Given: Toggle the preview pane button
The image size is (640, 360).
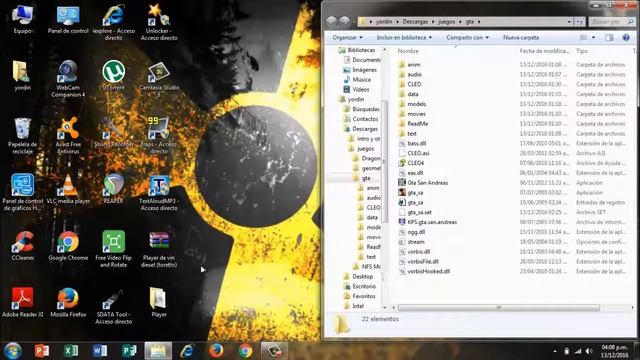Looking at the screenshot, I should [609, 38].
